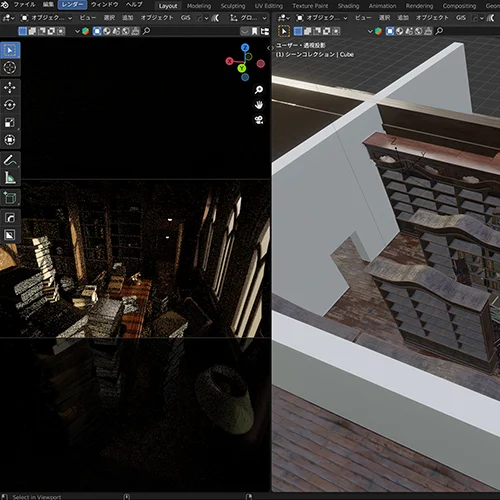Activate the Rotate tool
Screen dimensions: 500x500
coord(10,105)
